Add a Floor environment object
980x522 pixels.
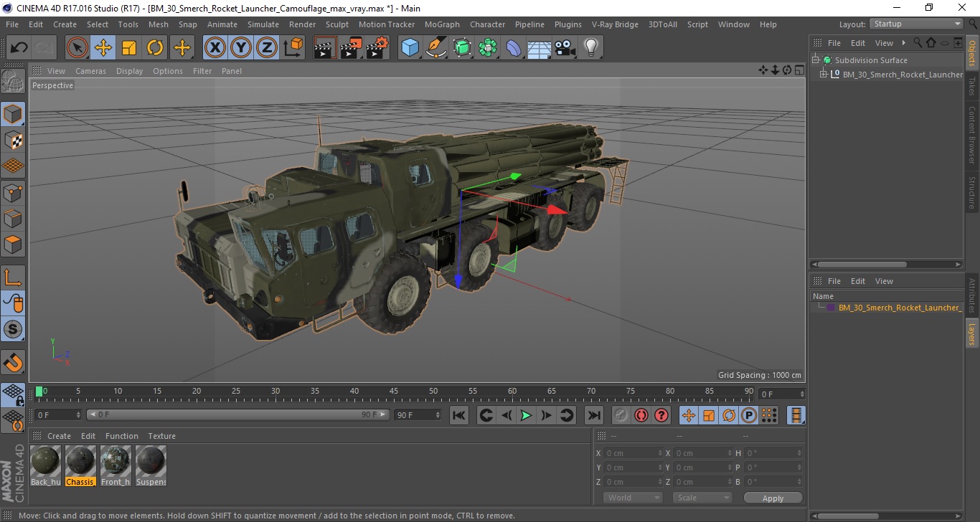coord(540,48)
